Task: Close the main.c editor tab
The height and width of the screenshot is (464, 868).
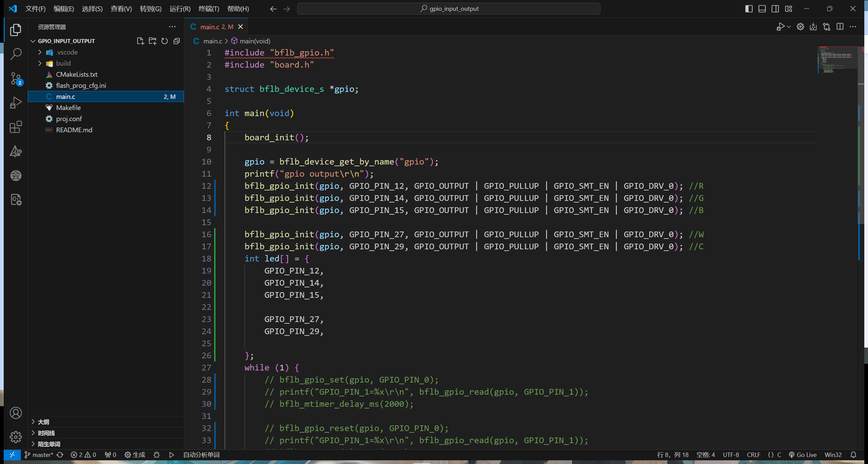Action: [241, 27]
